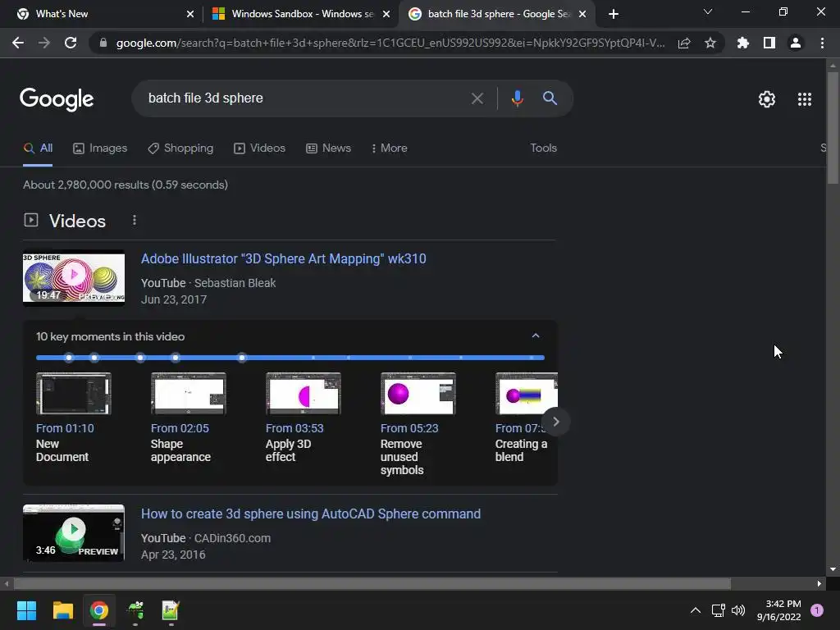840x630 pixels.
Task: Open volume control in tray
Action: click(x=738, y=610)
